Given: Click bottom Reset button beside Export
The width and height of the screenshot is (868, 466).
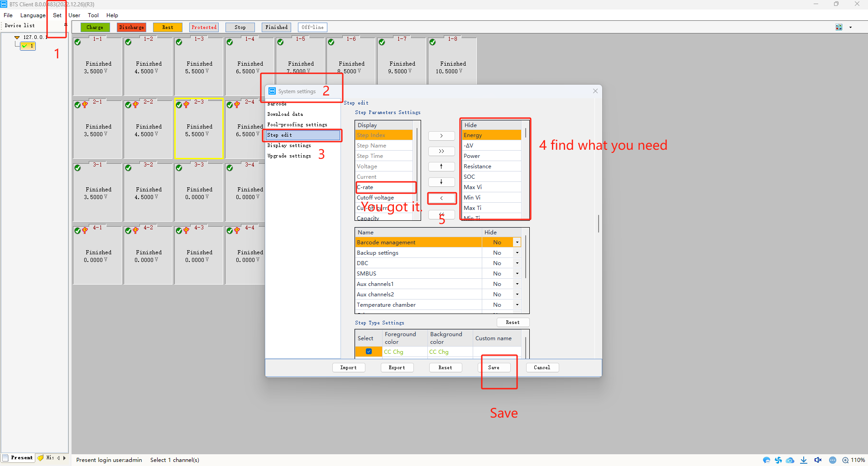Looking at the screenshot, I should click(446, 367).
